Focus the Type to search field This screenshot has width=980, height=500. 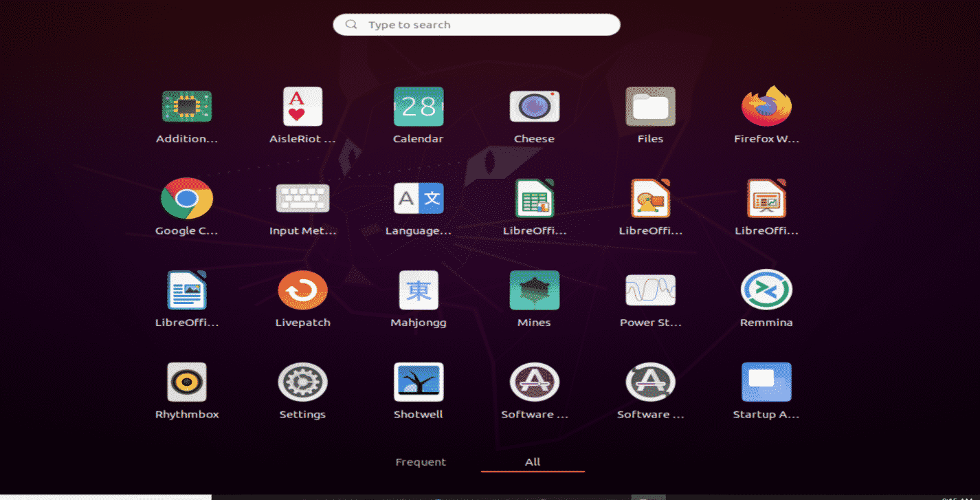click(476, 25)
